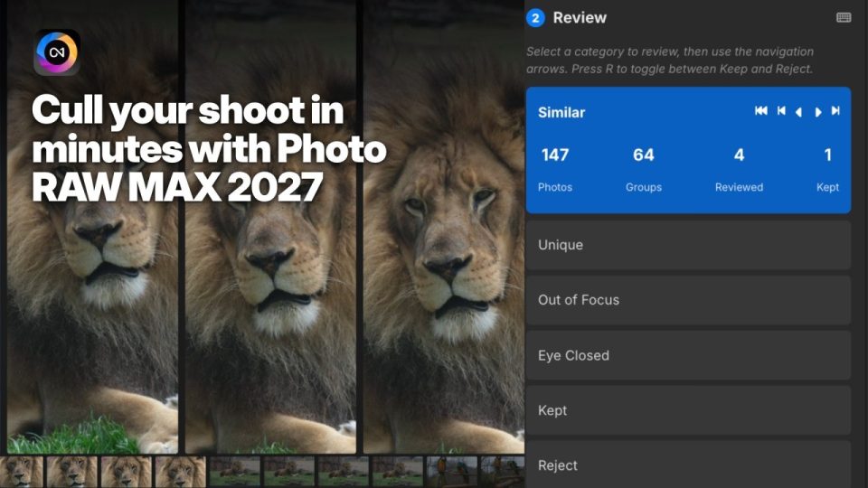
Task: Click the "Review" heading text
Action: (x=580, y=18)
